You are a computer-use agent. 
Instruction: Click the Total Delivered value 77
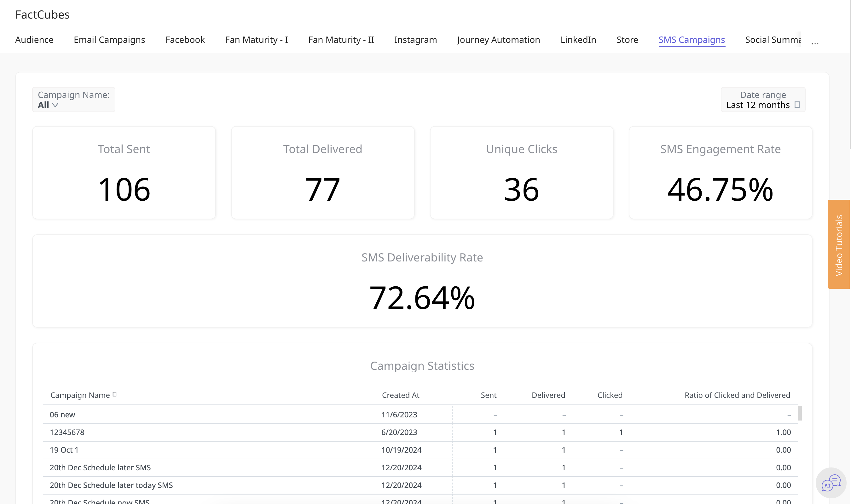[x=323, y=190]
